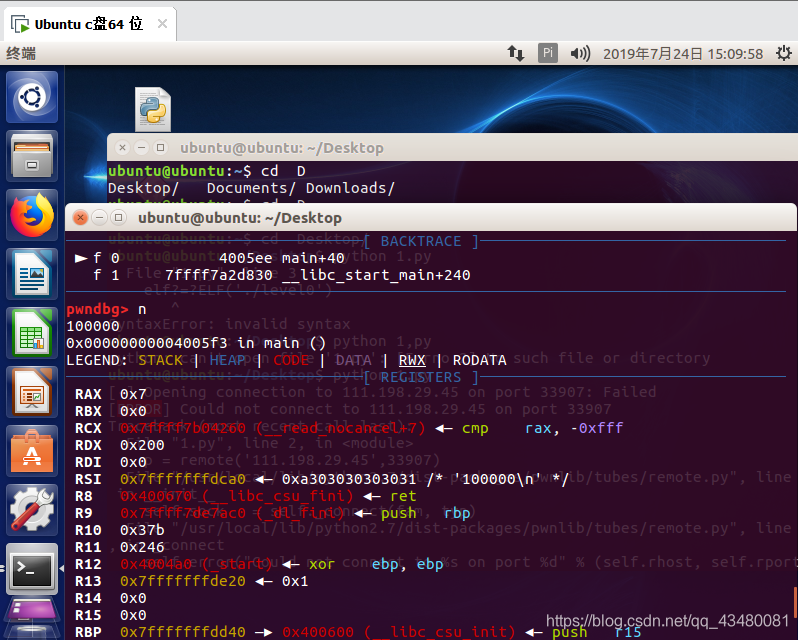Click RBP address 0x7fffffffdd40

183,632
